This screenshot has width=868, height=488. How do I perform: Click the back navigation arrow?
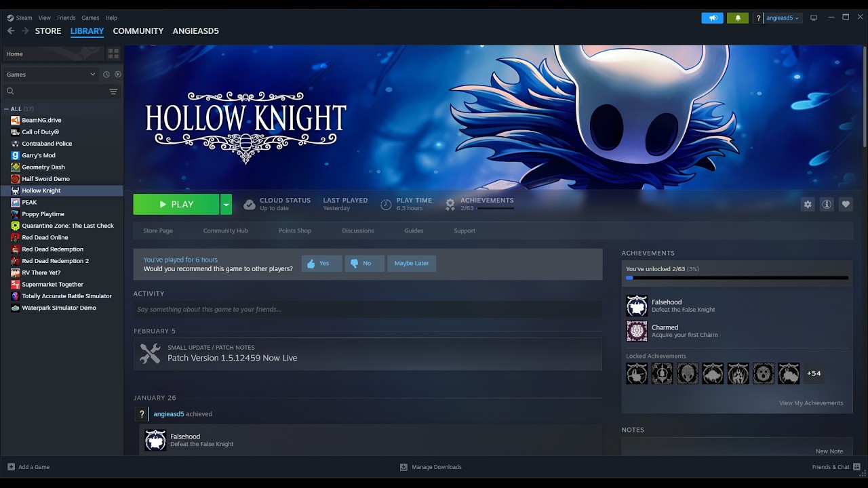(11, 30)
